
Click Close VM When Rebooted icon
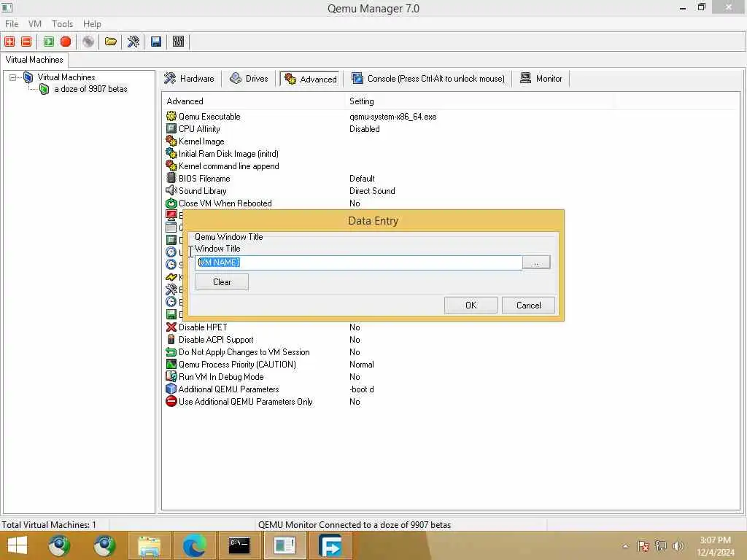click(171, 203)
